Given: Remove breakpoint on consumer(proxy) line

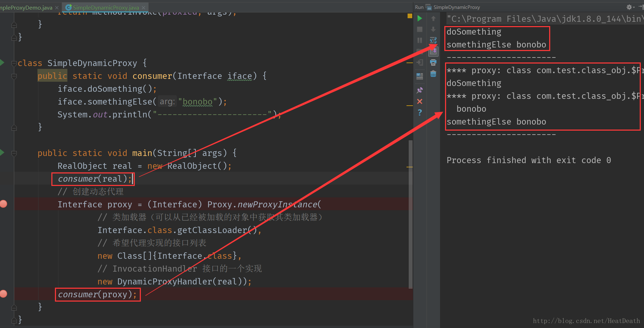Looking at the screenshot, I should click(x=4, y=294).
